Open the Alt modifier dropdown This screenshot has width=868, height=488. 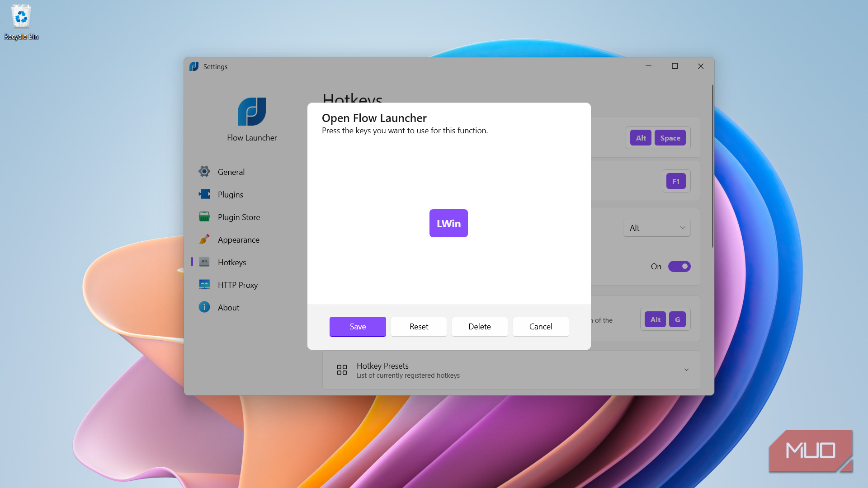(657, 228)
